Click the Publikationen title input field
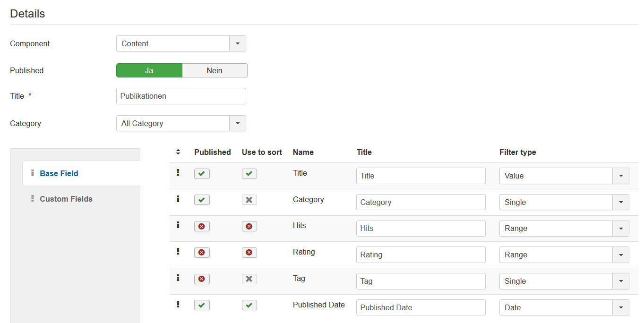Screen dimensions: 644x323 [181, 96]
